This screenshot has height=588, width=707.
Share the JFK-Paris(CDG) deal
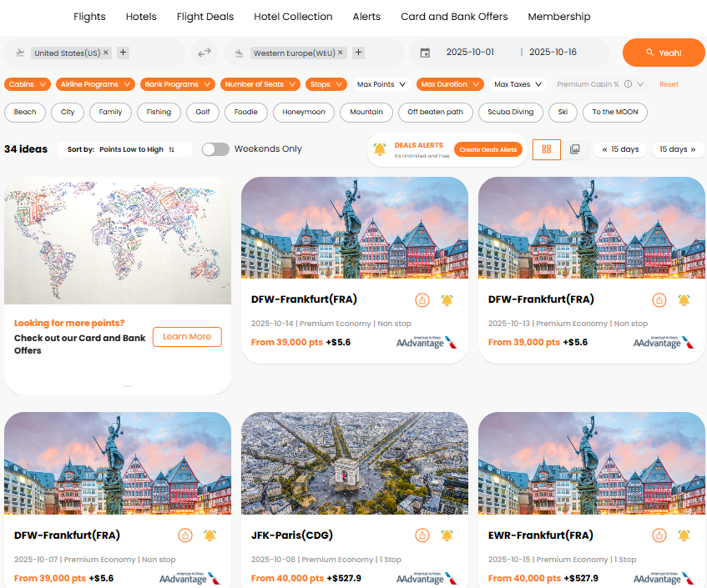tap(422, 535)
